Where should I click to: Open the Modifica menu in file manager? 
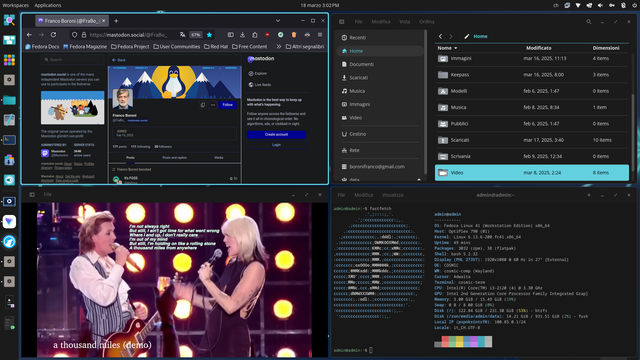381,22
